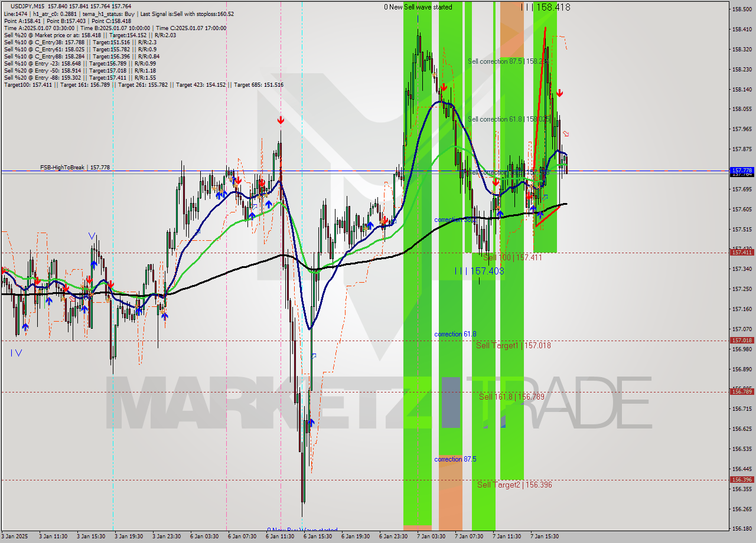This screenshot has width=756, height=543.
Task: Select the blue 'correction 61.8' label
Action: coord(455,334)
